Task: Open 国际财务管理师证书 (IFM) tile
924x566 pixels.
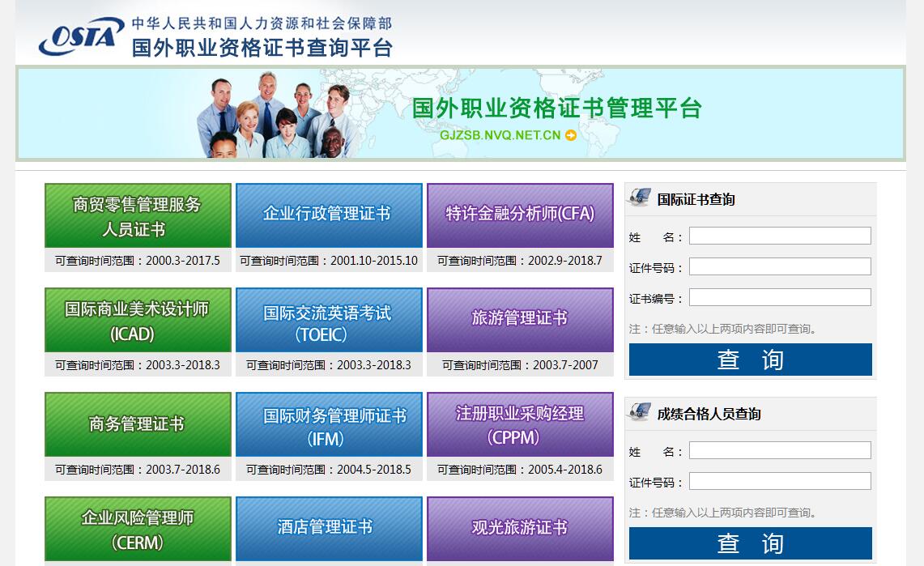Action: 329,424
